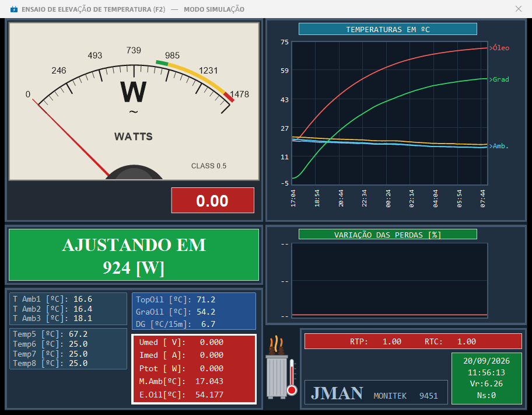Click the >Grad legend label

[499, 79]
